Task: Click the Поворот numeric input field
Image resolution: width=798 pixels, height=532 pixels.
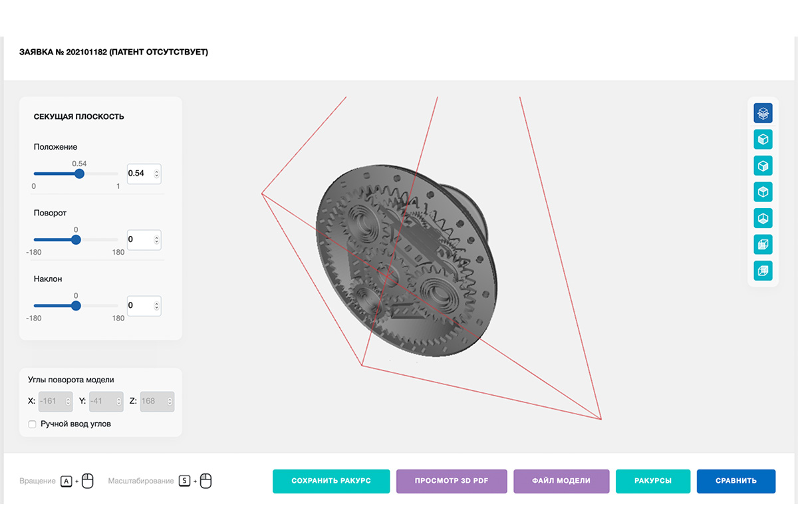Action: 144,239
